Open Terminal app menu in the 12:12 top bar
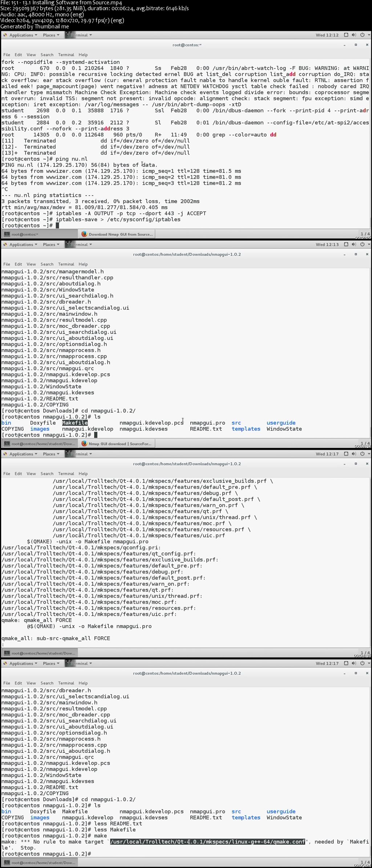The width and height of the screenshot is (372, 868). click(x=79, y=35)
